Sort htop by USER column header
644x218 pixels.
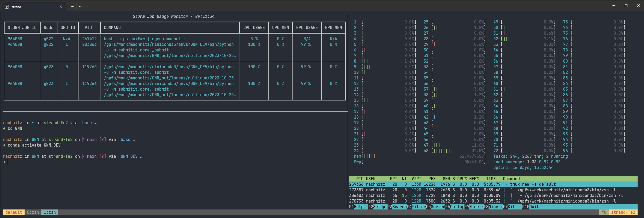coord(371,179)
